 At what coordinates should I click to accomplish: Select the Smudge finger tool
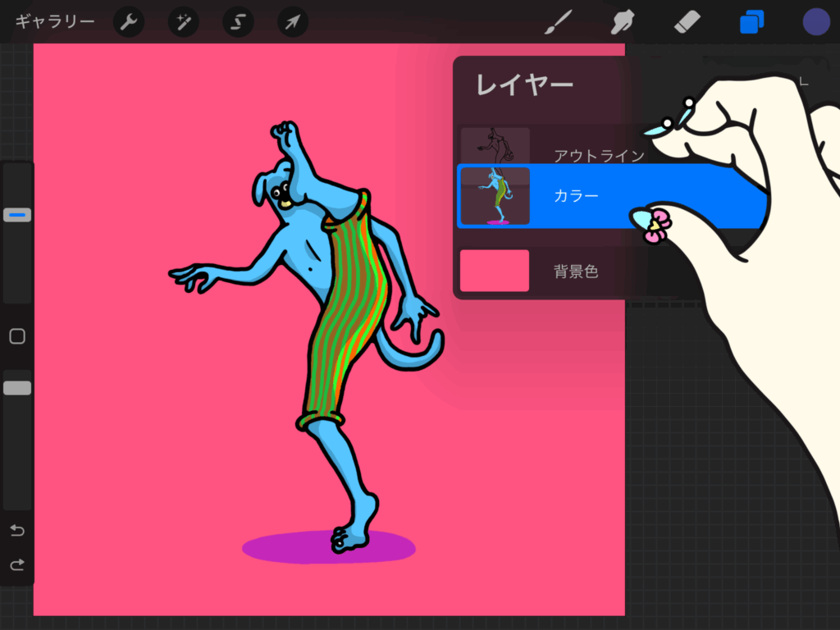[x=623, y=22]
